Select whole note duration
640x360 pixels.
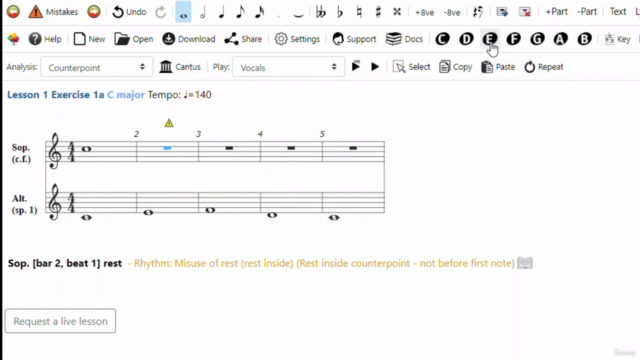[x=183, y=12]
